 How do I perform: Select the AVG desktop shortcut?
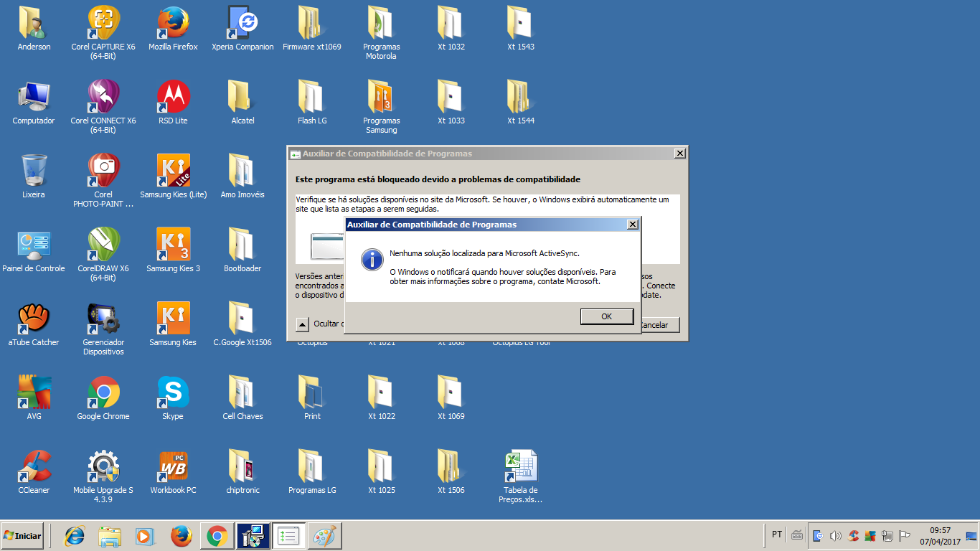[34, 398]
